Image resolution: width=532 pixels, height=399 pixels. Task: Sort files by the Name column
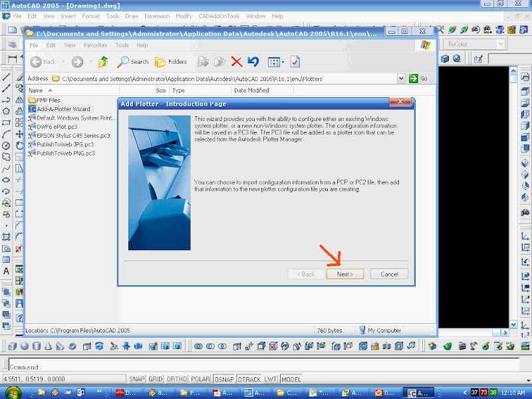tap(72, 90)
